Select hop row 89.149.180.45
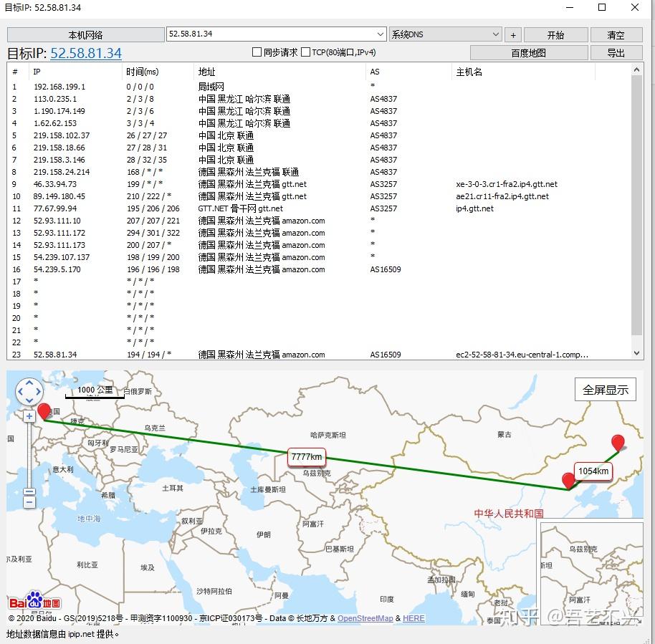This screenshot has height=644, width=655. pyautogui.click(x=319, y=196)
